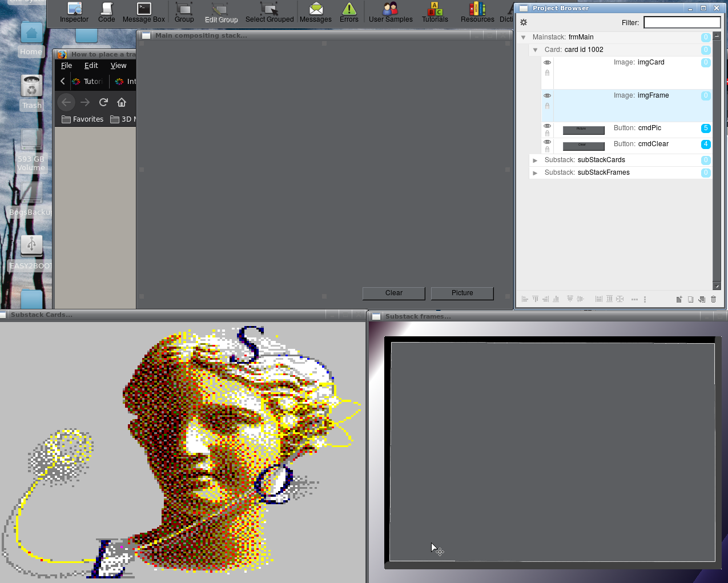Screen dimensions: 728x583
Task: Expand the subStackCards substack
Action: point(535,160)
